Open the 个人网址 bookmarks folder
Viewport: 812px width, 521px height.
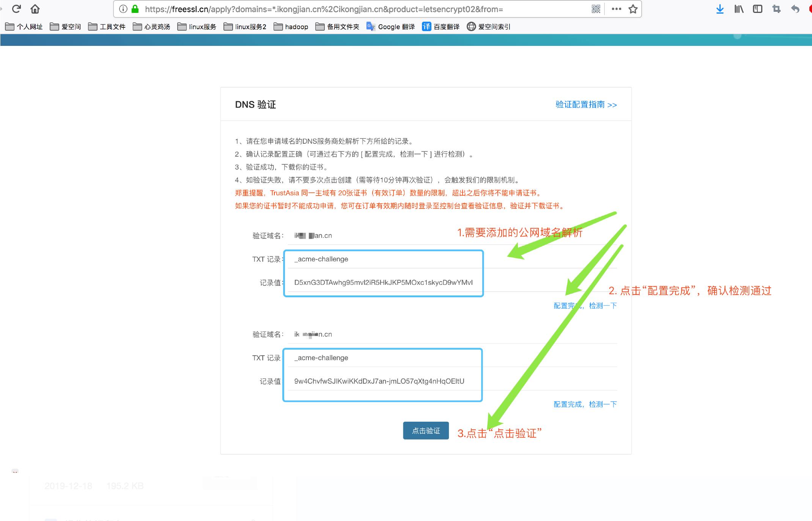[x=24, y=27]
